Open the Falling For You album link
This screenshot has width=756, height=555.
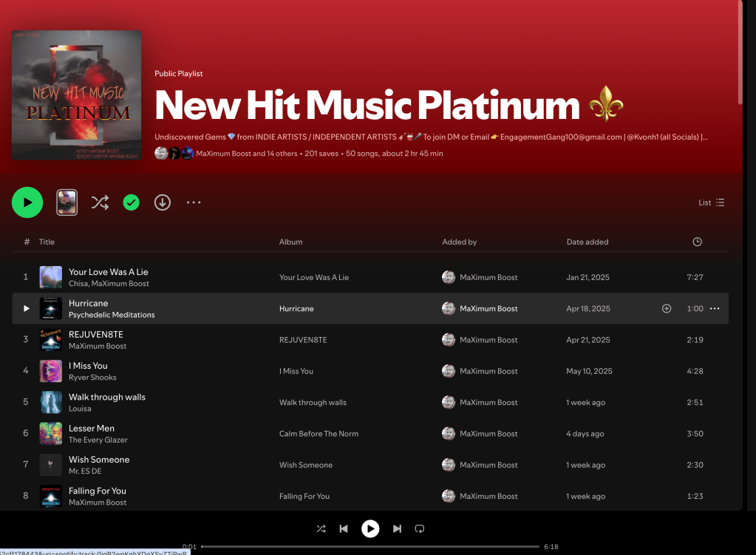click(304, 496)
